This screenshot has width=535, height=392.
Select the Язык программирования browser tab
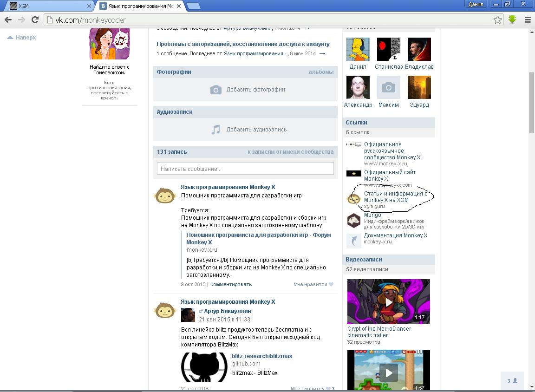[x=141, y=6]
